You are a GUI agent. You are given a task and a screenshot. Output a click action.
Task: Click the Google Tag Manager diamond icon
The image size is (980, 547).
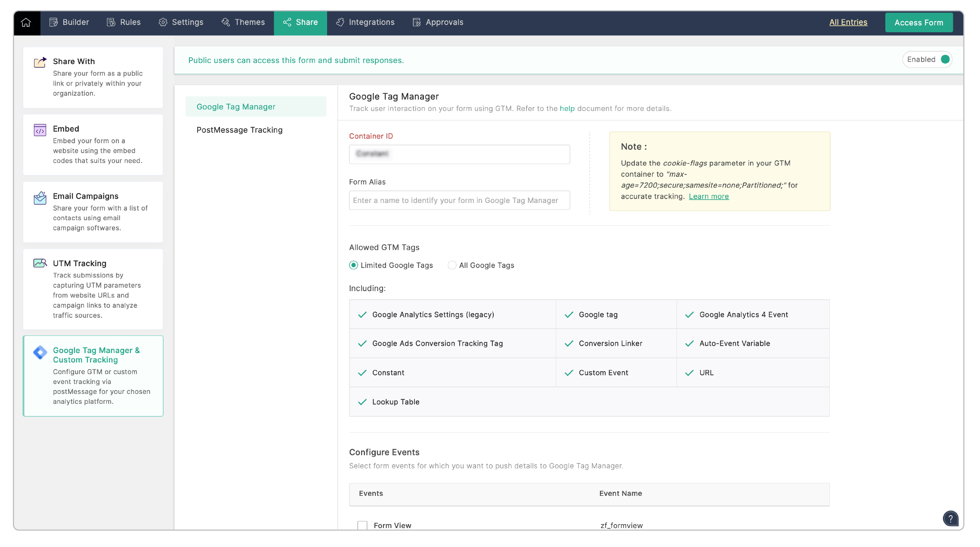click(40, 352)
